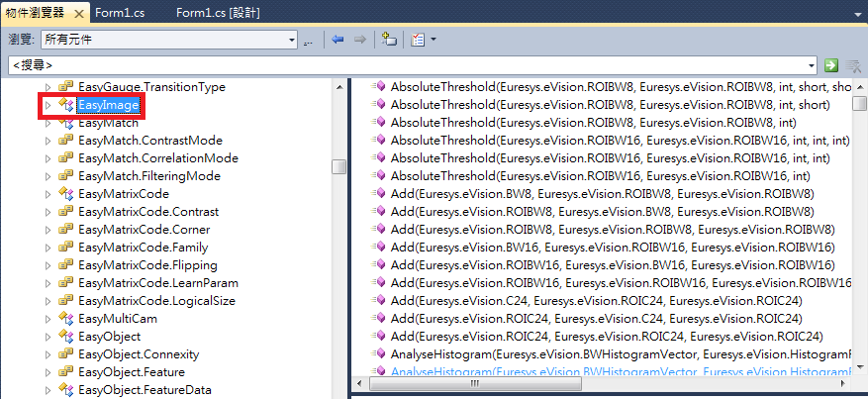Viewport: 868px width, 399px height.
Task: Select AbsoluteThreshold ROIBW8 int, short overload
Action: point(610,105)
